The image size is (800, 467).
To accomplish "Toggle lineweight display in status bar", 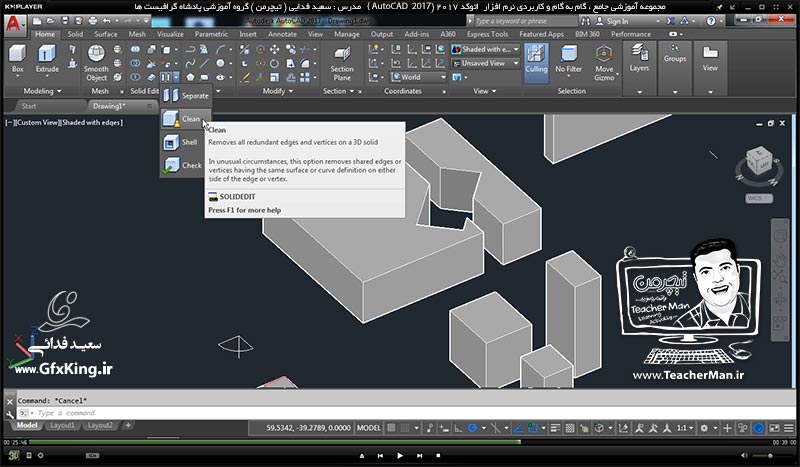I will click(x=555, y=428).
